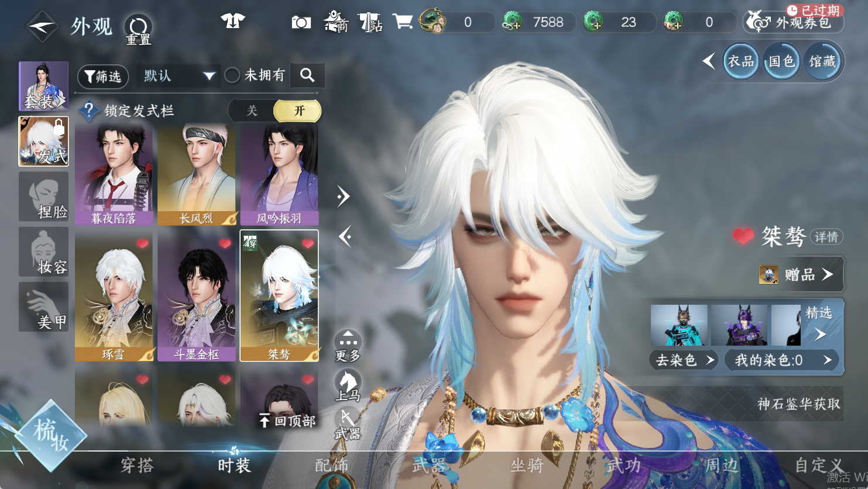
Task: Open the 美甲 sidebar category
Action: point(44,307)
